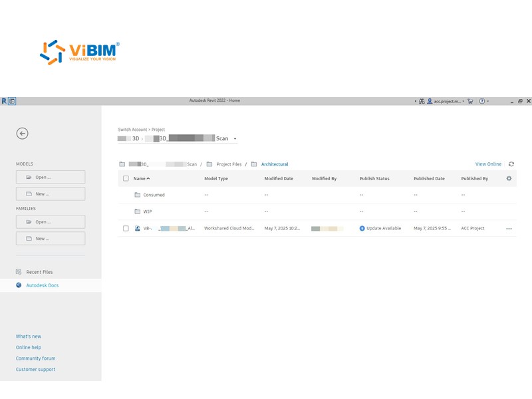This screenshot has width=532, height=399.
Task: Visit the Community forum link
Action: pyautogui.click(x=36, y=358)
